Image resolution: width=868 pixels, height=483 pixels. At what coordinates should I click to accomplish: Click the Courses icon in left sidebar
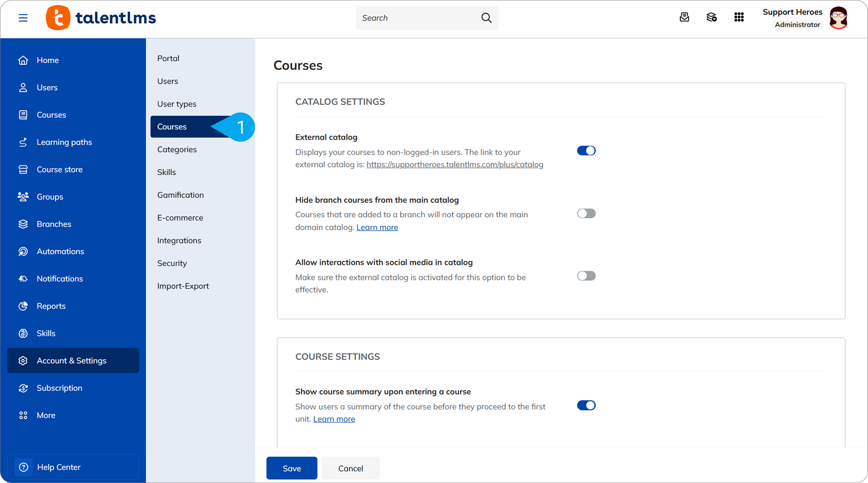(x=23, y=115)
